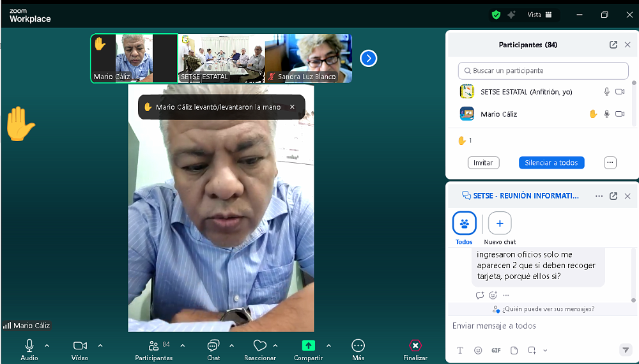Toggle the Vídeo camera on or off
The image size is (639, 364).
tap(80, 345)
